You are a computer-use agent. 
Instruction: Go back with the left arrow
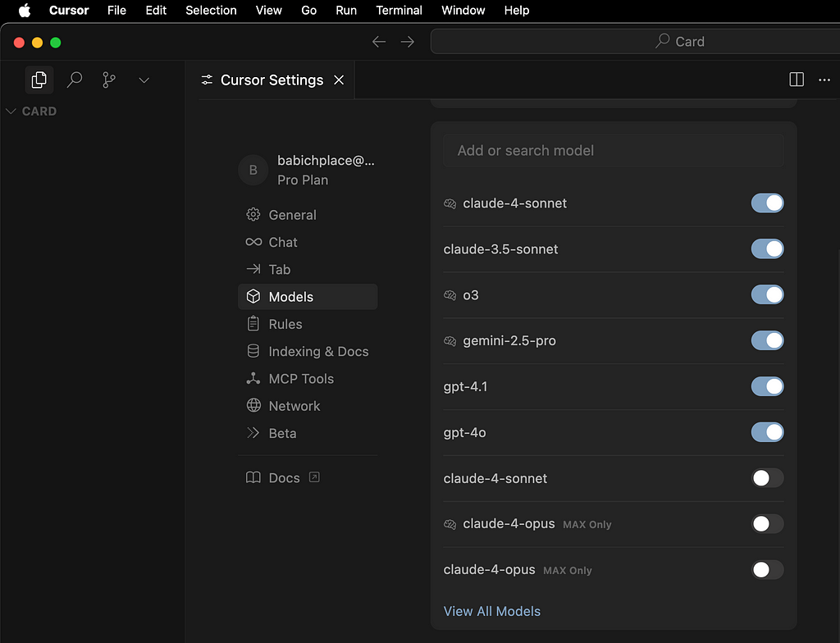click(379, 42)
